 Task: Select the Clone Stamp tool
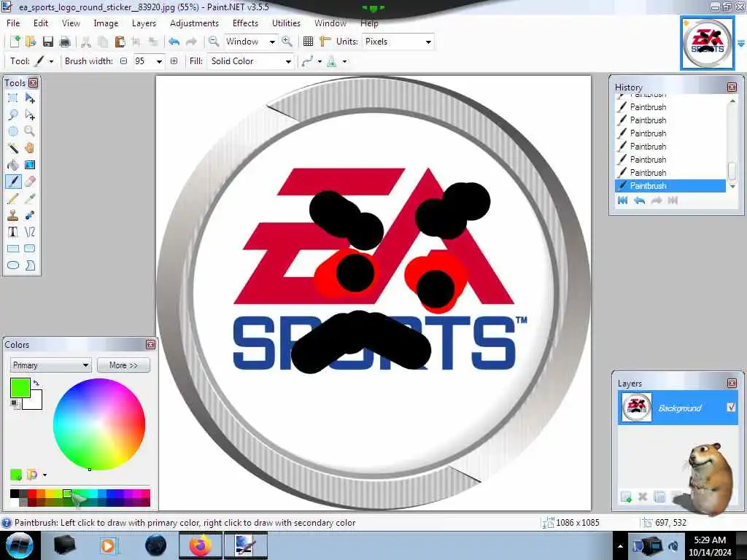click(x=13, y=215)
